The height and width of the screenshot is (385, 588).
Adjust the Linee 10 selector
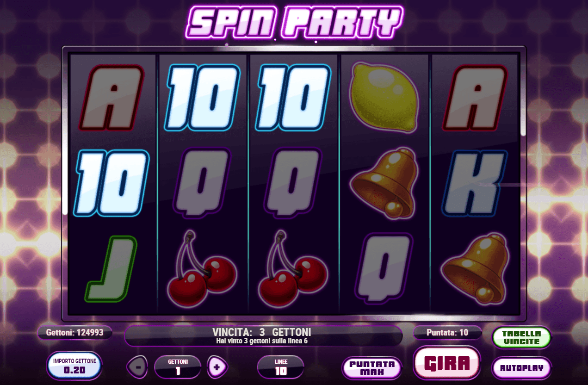pyautogui.click(x=281, y=366)
